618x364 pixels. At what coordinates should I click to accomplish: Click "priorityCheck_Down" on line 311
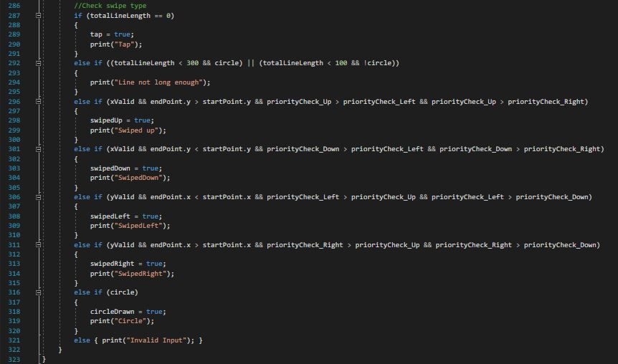click(x=560, y=245)
